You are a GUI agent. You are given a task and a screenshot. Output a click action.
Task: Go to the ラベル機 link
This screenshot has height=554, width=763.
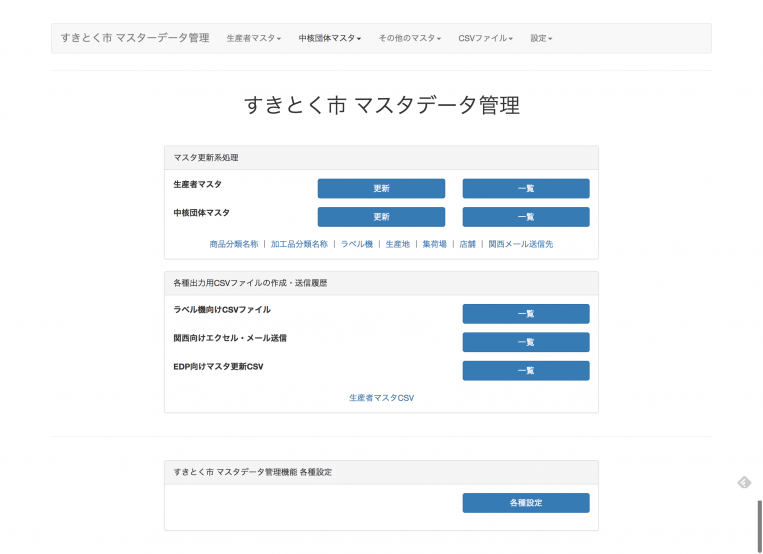point(357,244)
